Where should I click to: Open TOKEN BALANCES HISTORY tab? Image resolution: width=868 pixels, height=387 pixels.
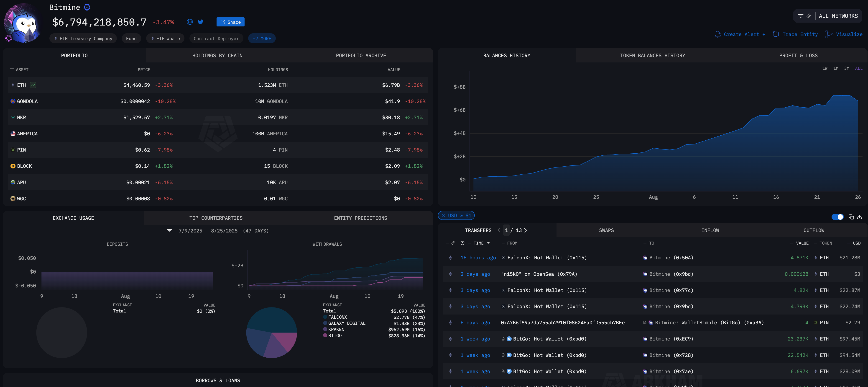click(x=652, y=55)
